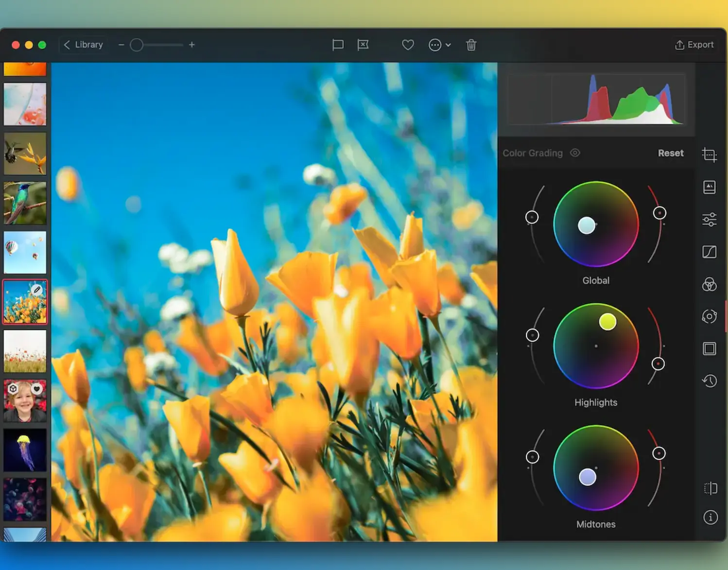Open the Frame tool in the sidebar
Viewport: 728px width, 570px height.
coord(709,348)
